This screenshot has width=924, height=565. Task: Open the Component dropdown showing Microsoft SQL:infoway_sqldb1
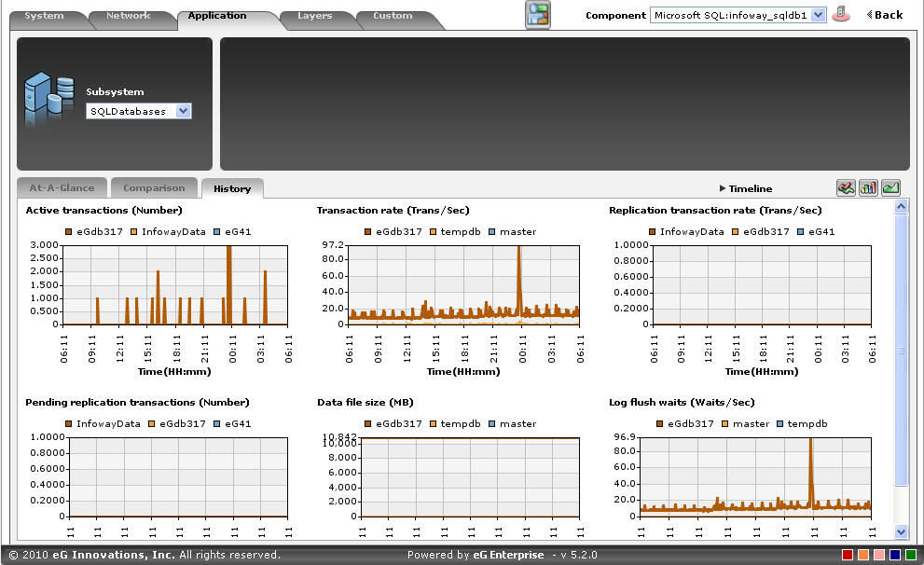click(738, 15)
